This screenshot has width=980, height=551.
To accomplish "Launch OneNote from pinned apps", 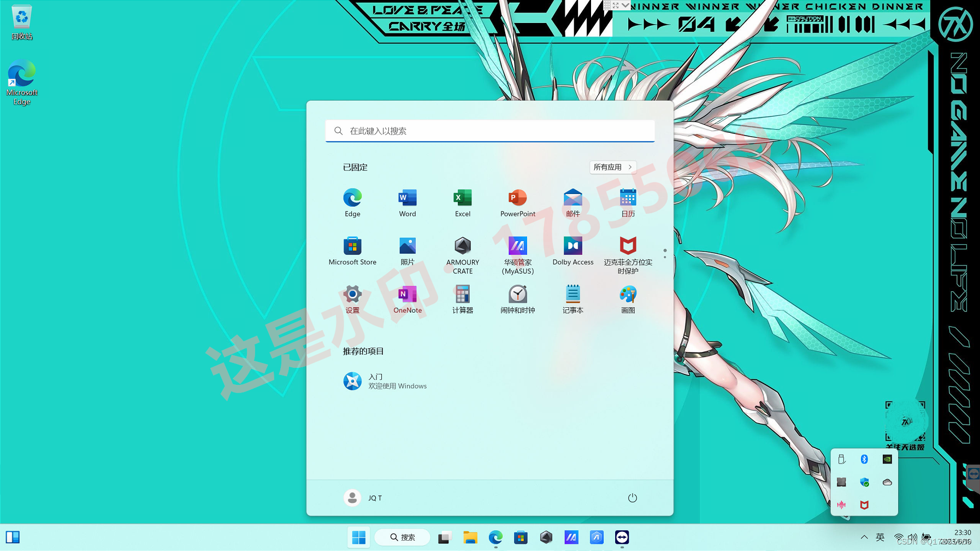I will tap(408, 300).
